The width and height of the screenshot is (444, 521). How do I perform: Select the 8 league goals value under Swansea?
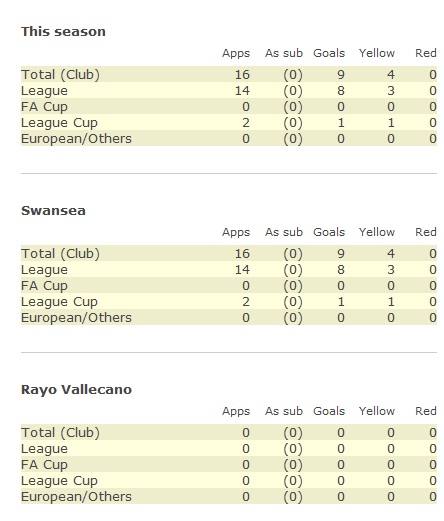[x=341, y=270]
